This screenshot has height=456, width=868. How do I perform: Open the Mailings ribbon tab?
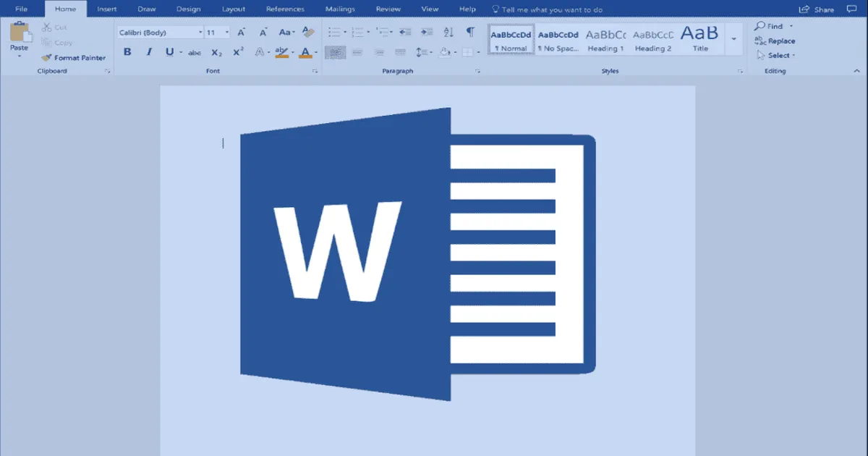[340, 9]
